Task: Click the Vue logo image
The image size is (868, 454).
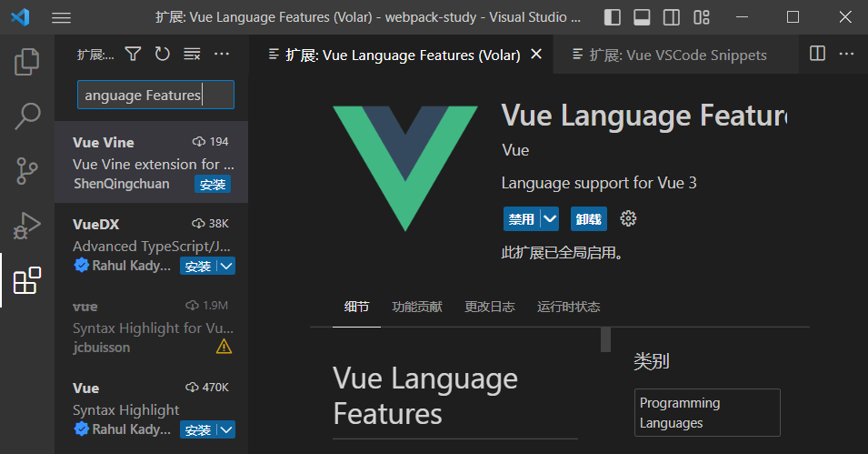Action: (405, 168)
